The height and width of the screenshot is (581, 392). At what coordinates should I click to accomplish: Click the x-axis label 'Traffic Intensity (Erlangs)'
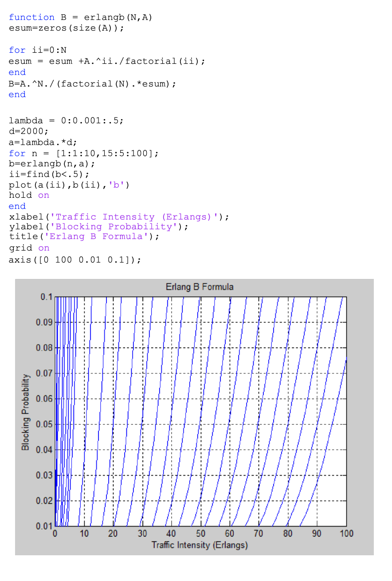(x=200, y=545)
